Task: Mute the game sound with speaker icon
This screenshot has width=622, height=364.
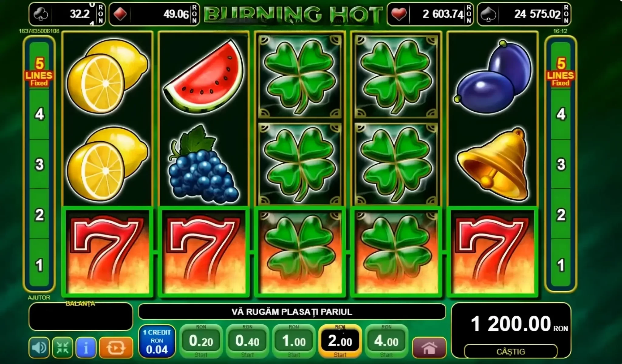Action: click(x=39, y=347)
